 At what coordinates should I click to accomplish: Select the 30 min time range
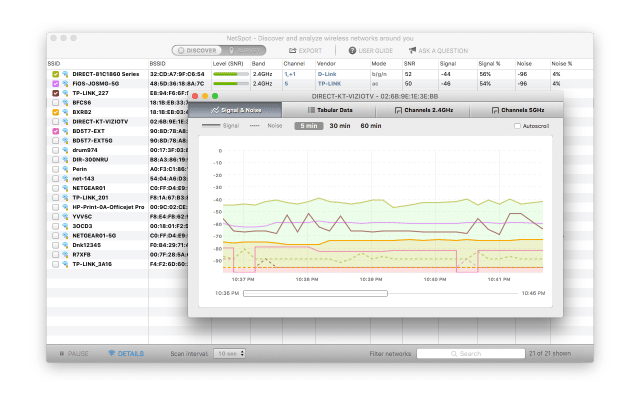pyautogui.click(x=340, y=126)
